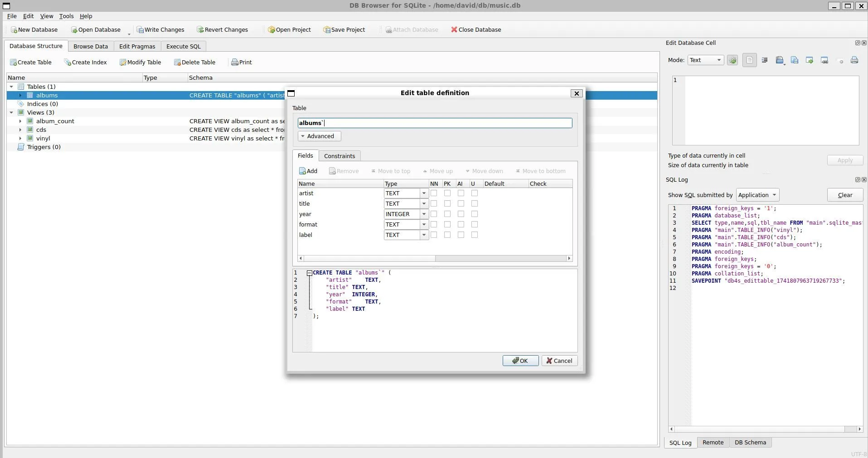This screenshot has width=868, height=458.
Task: Toggle the NN checkbox for year field
Action: pos(434,214)
